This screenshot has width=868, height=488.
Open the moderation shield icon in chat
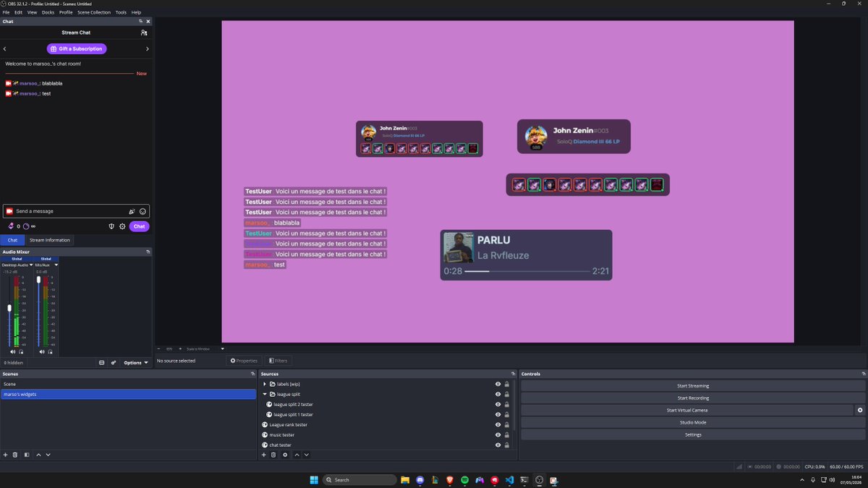click(111, 226)
